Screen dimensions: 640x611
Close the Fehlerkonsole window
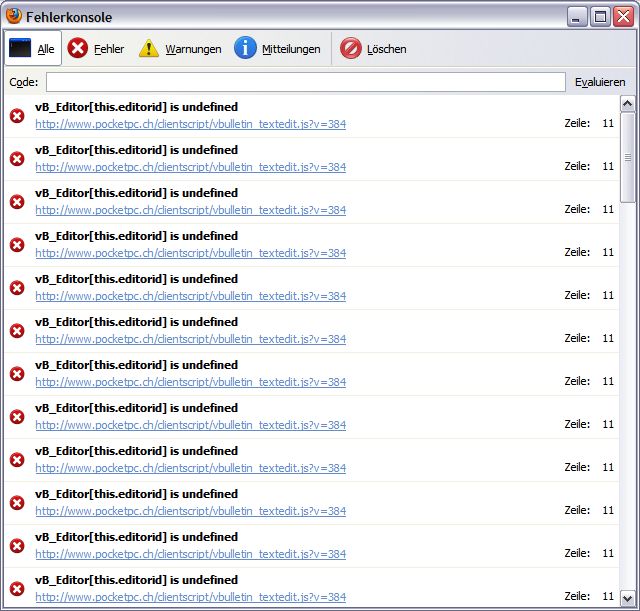tap(624, 17)
